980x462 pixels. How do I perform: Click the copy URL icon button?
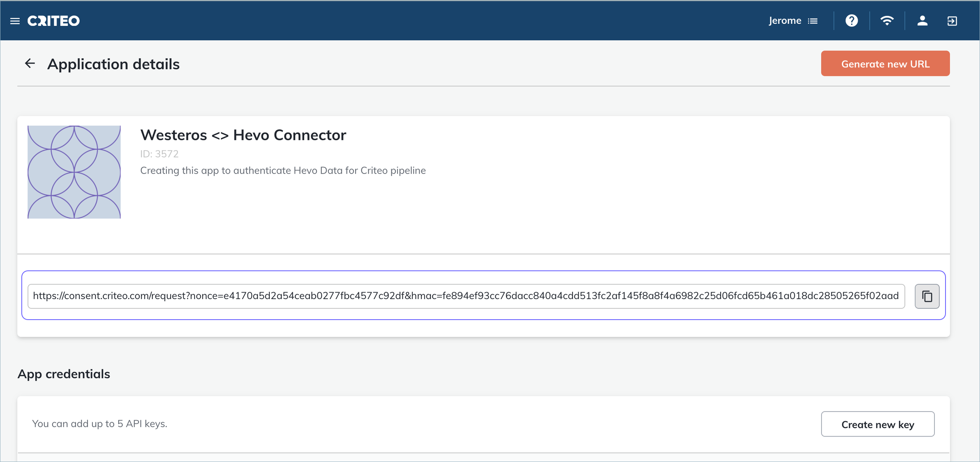(x=927, y=296)
